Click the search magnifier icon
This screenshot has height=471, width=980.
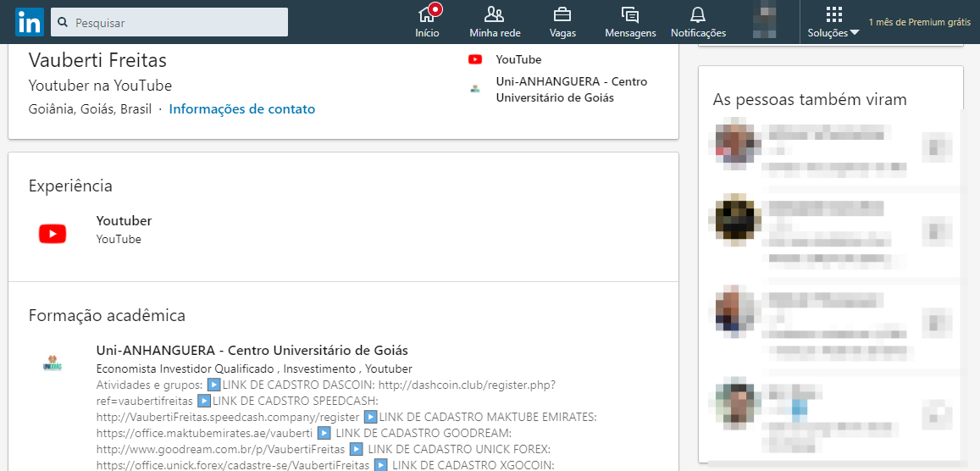[x=63, y=23]
